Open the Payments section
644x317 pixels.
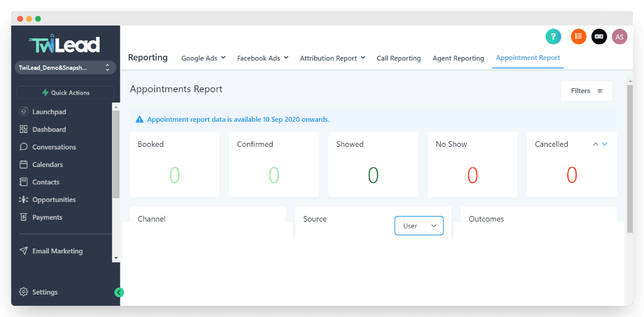47,217
